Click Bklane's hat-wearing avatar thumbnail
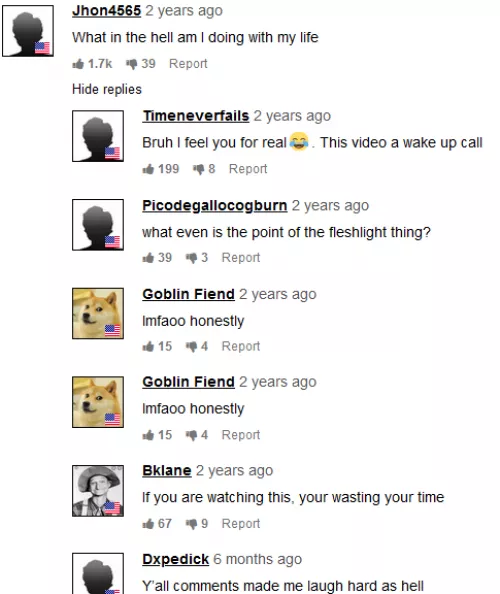500x594 pixels. [98, 491]
